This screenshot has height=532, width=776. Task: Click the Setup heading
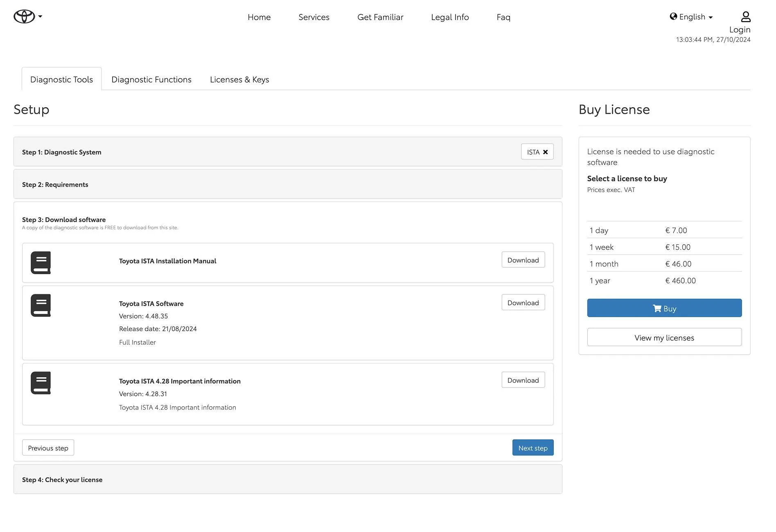[x=32, y=109]
